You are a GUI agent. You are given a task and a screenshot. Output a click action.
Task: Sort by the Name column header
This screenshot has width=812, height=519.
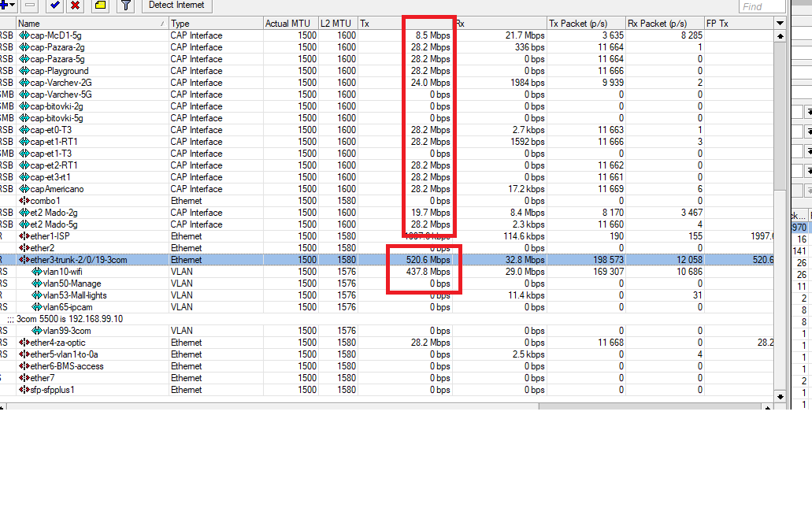tap(91, 24)
